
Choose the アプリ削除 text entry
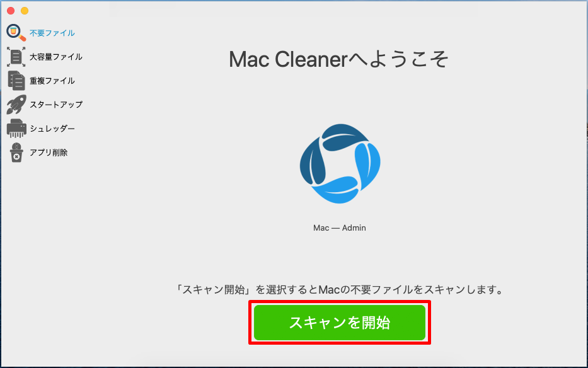pyautogui.click(x=49, y=152)
